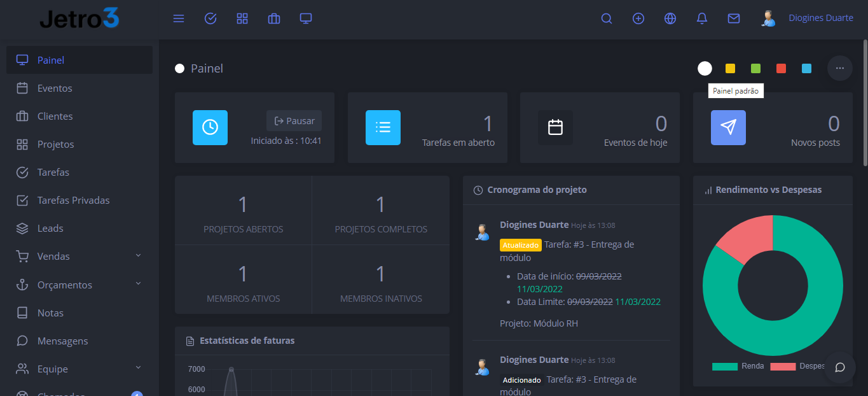Screen dimensions: 868x396
Task: Click the plus circle add icon
Action: [638, 18]
